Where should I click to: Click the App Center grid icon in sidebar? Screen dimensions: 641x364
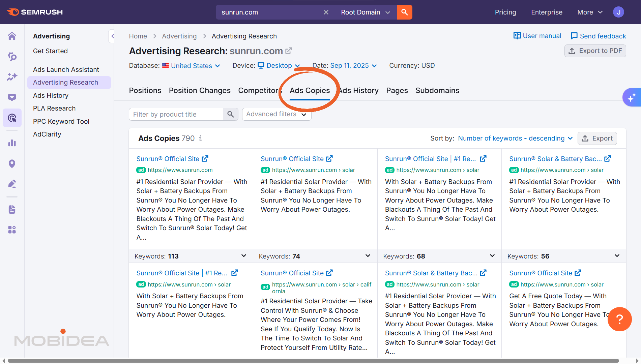(12, 230)
